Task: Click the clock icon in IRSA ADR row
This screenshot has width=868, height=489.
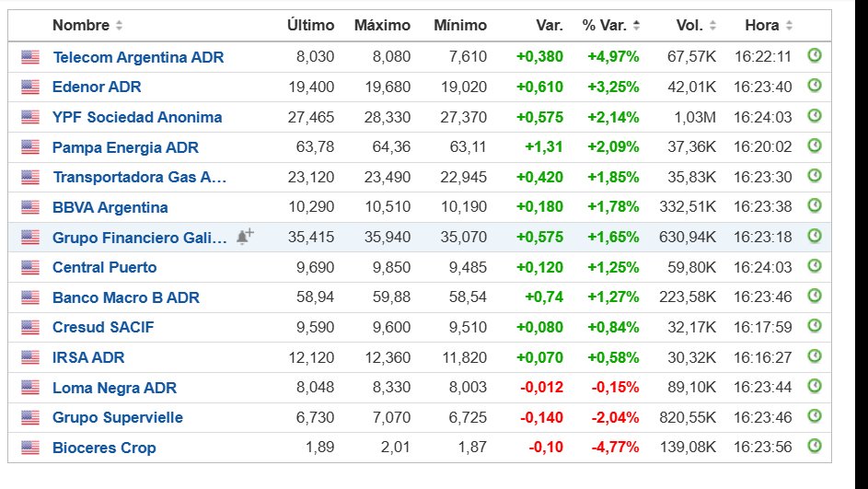Action: [x=815, y=356]
